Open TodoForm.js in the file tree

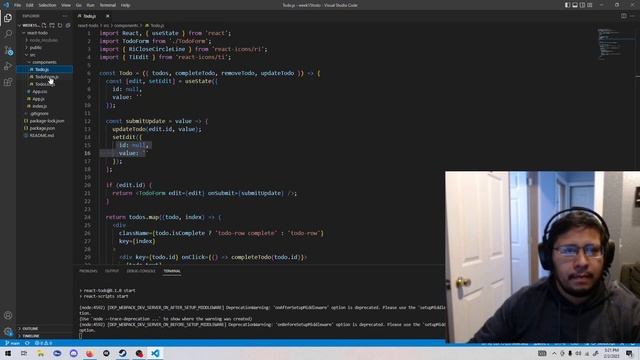point(44,77)
